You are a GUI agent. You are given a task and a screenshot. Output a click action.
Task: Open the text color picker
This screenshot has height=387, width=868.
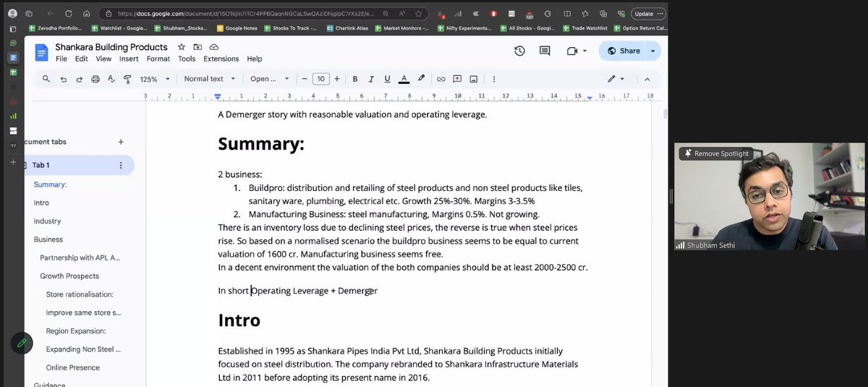coord(404,79)
